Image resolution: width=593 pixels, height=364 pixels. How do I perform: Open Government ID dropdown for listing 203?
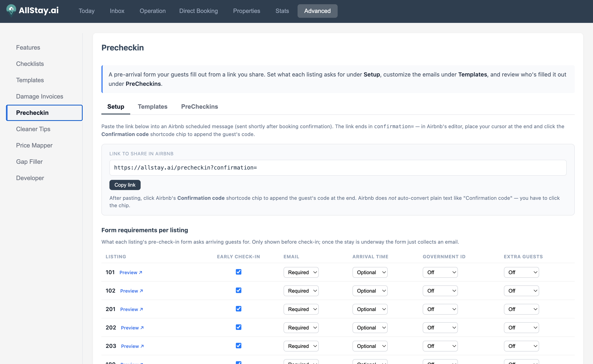coord(440,346)
